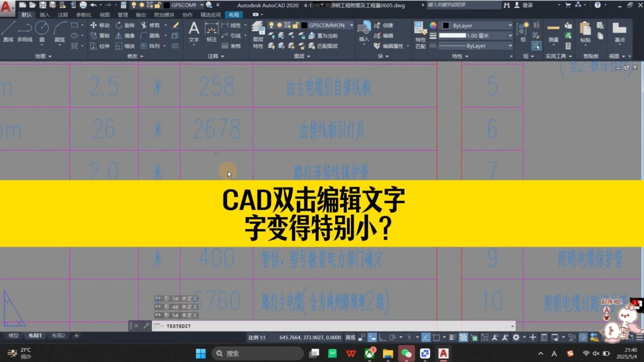
Task: Insert a table with the 表格 icon
Action: (233, 46)
